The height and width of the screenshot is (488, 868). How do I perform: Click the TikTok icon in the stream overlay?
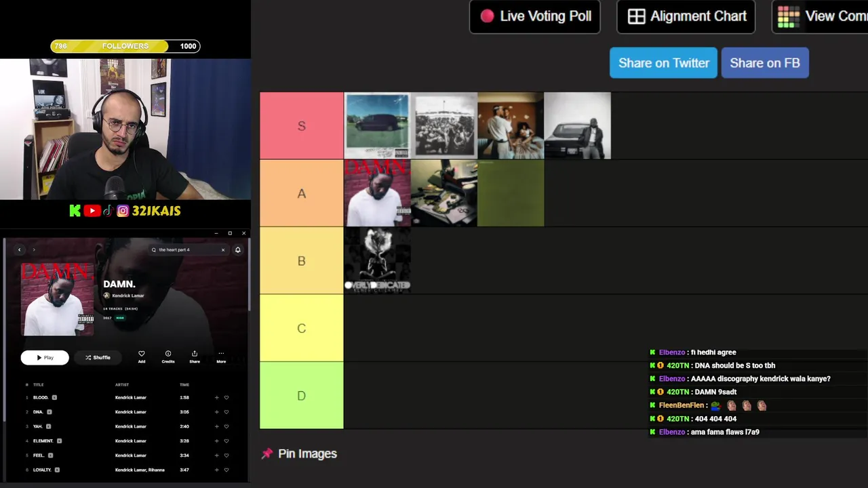point(108,211)
